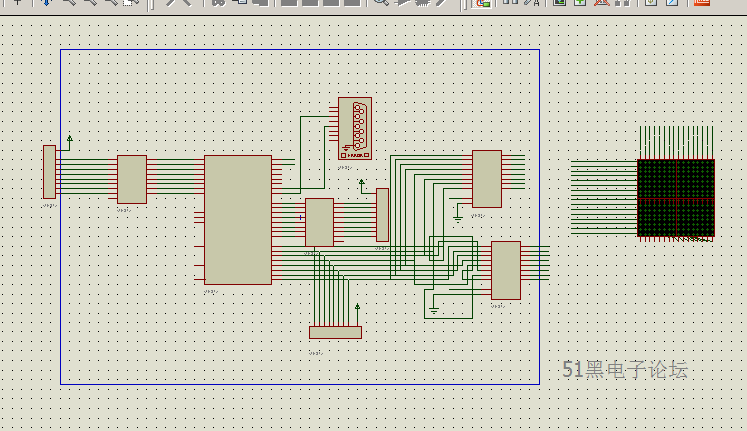The image size is (747, 431).
Task: Click the Search and Tag binoculars icon
Action: tap(510, 3)
